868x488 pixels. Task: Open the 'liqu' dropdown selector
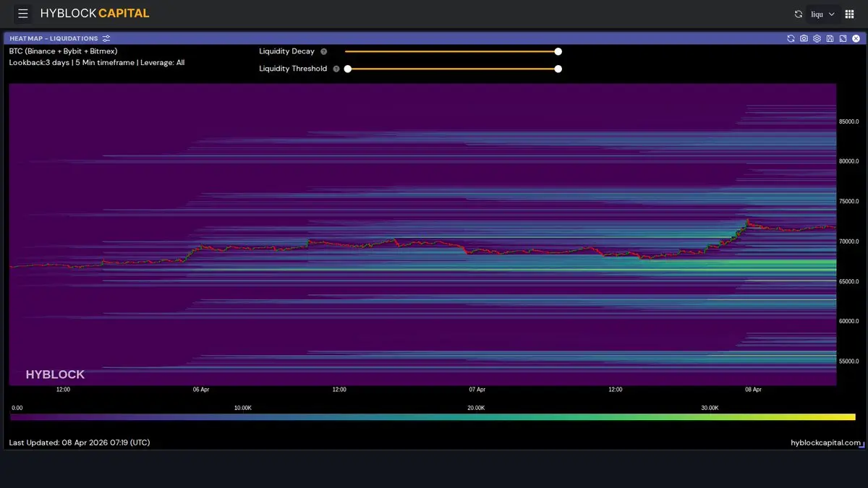point(823,14)
